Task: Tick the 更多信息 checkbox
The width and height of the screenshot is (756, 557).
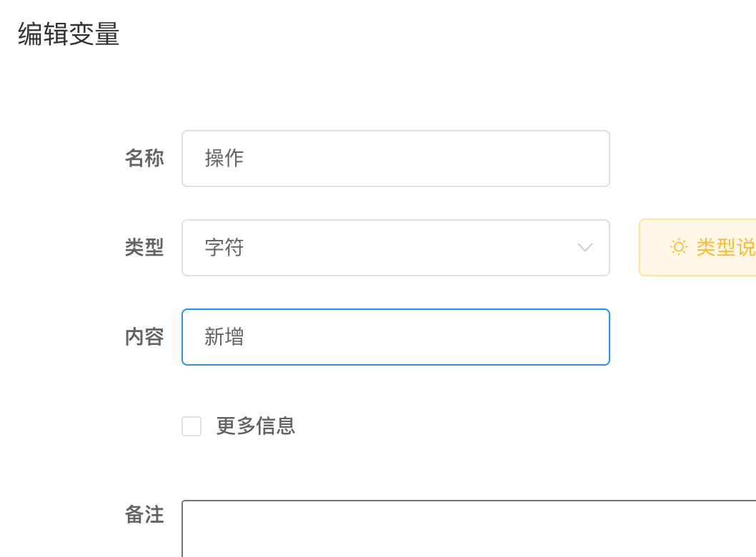Action: coord(192,426)
